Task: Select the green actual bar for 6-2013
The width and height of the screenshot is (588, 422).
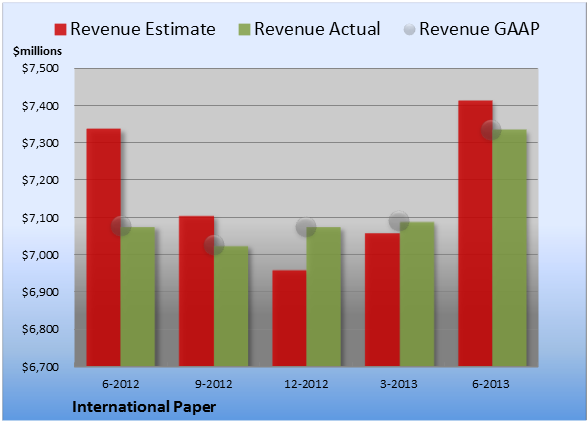Action: [510, 248]
